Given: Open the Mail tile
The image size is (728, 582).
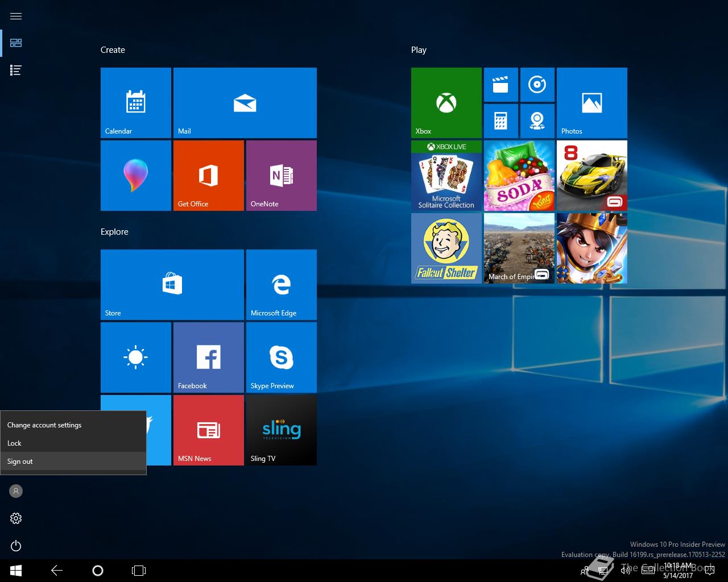Looking at the screenshot, I should 245,103.
